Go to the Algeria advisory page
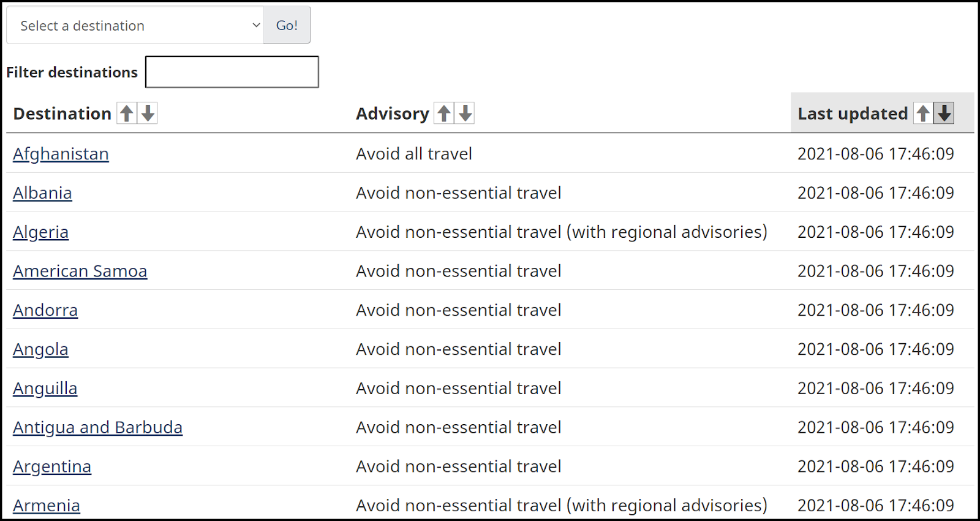The width and height of the screenshot is (980, 521). pos(40,232)
